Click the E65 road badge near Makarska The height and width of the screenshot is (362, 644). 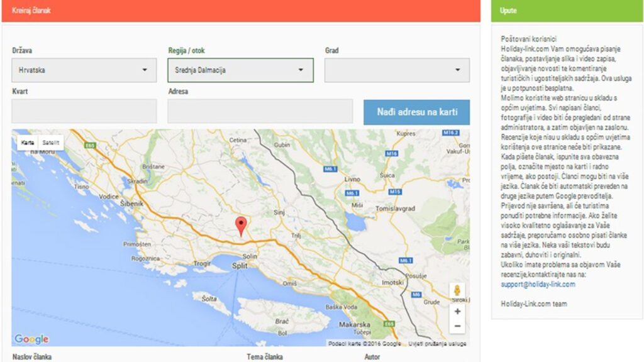click(389, 324)
